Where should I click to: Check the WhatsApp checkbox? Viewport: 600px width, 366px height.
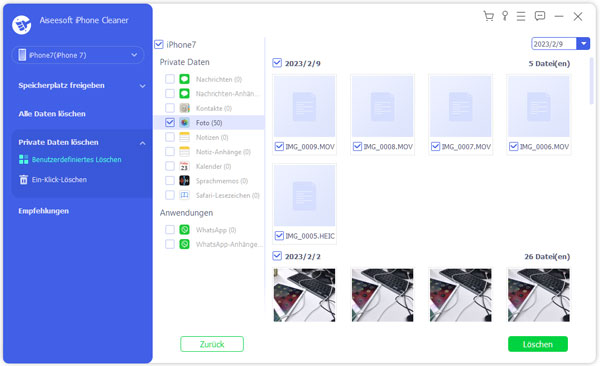tap(170, 230)
